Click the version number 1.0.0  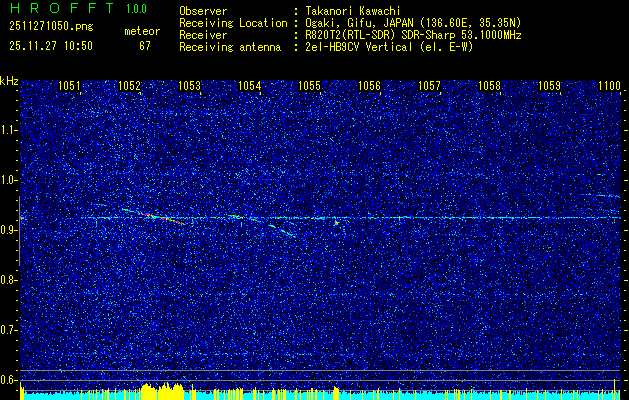136,9
